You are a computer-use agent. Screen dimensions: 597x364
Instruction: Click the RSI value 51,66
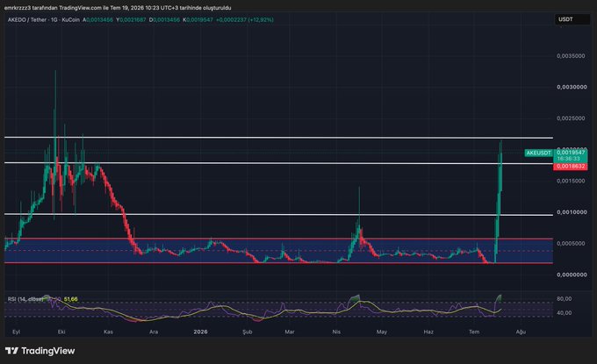pyautogui.click(x=71, y=299)
